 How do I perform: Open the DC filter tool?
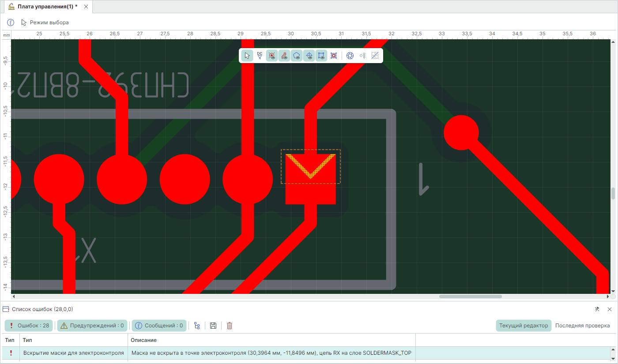click(x=260, y=56)
